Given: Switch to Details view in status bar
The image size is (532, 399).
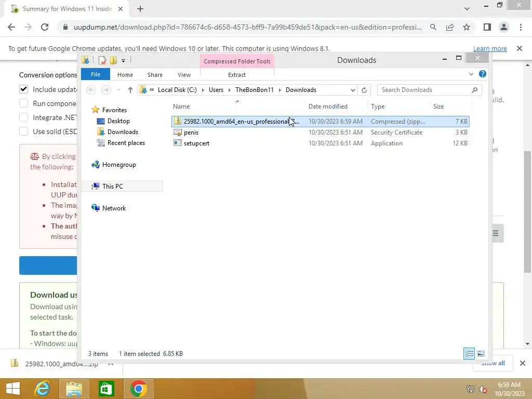Looking at the screenshot, I should coord(469,353).
